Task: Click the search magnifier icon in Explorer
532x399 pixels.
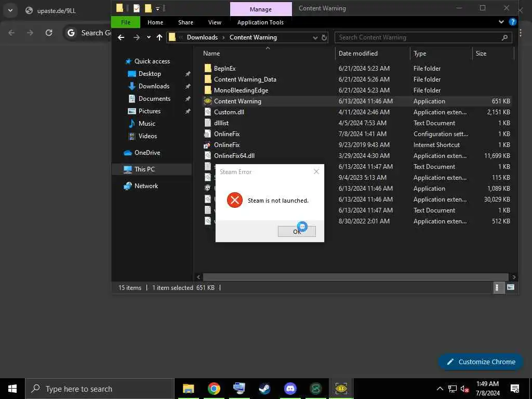Action: (x=504, y=37)
